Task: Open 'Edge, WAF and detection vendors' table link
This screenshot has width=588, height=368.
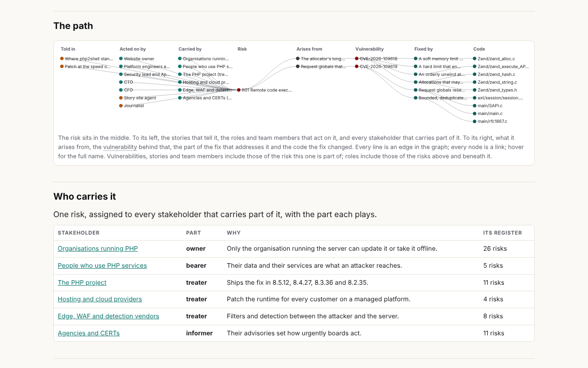Action: (x=108, y=316)
